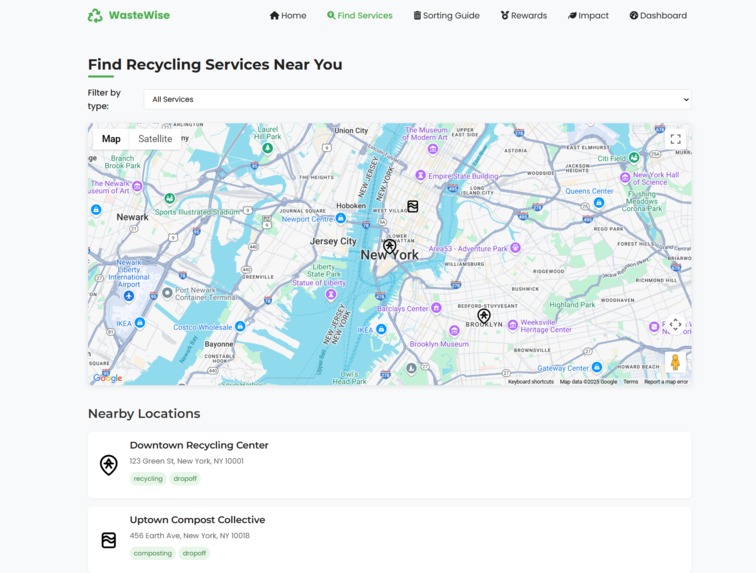756x573 pixels.
Task: Click the recycling tag under Downtown Recycling Center
Action: (148, 478)
